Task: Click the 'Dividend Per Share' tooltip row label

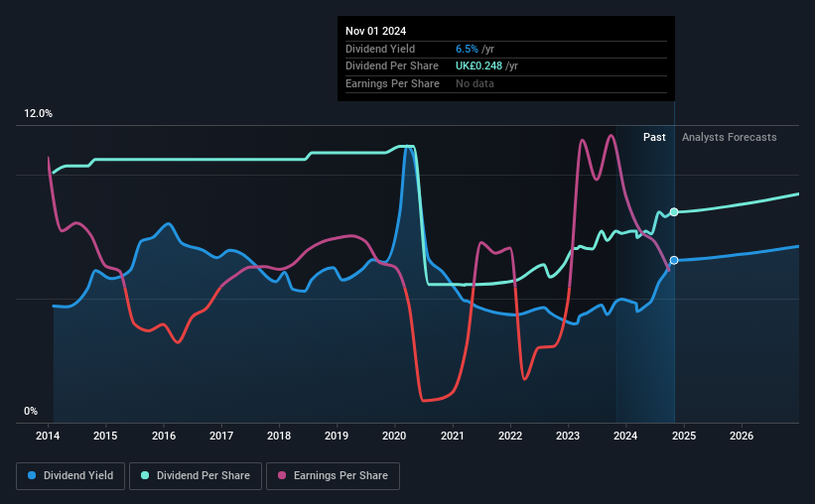Action: (x=392, y=66)
